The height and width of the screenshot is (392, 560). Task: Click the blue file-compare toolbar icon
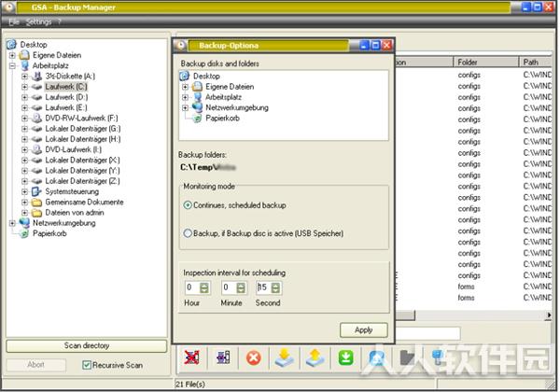[x=223, y=357]
